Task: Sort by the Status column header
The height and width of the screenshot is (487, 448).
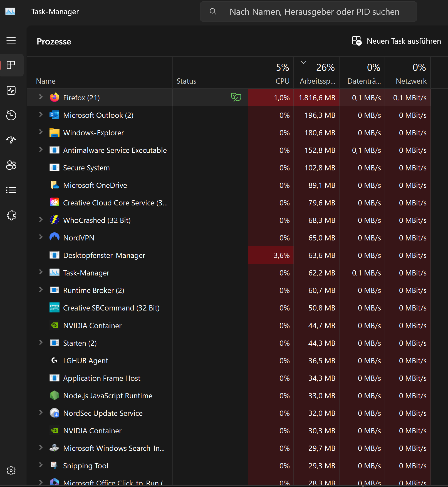Action: 210,73
